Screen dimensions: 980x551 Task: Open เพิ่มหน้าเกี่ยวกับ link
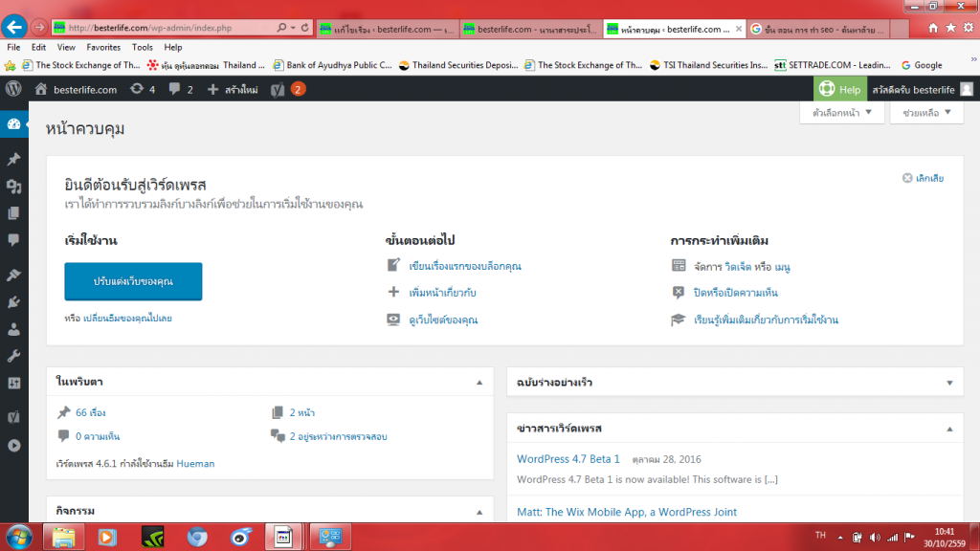tap(442, 293)
